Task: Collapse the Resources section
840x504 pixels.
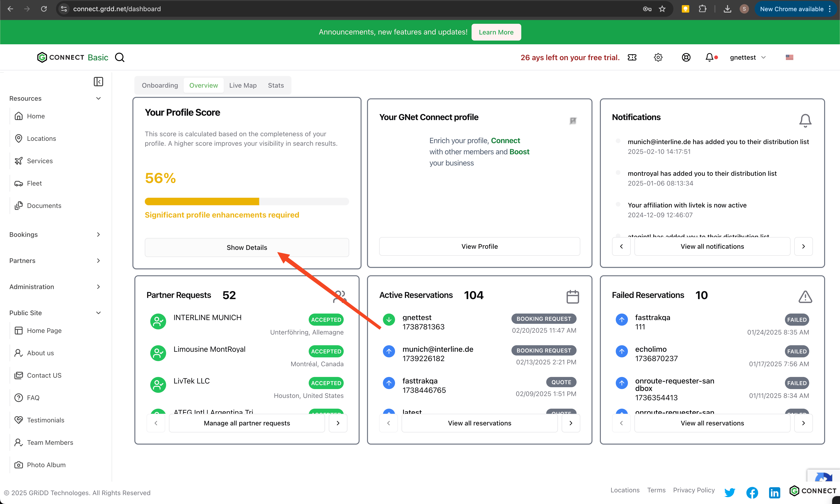Action: pos(55,98)
